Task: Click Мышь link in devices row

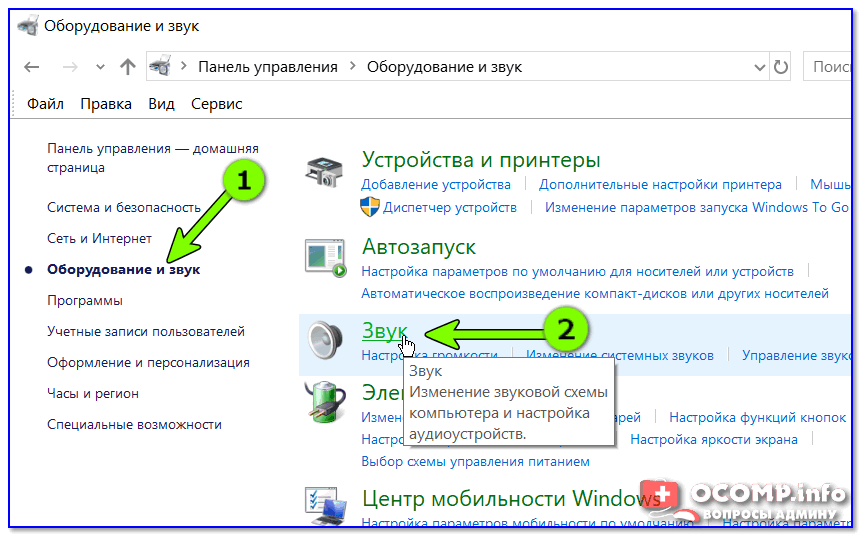Action: click(830, 185)
